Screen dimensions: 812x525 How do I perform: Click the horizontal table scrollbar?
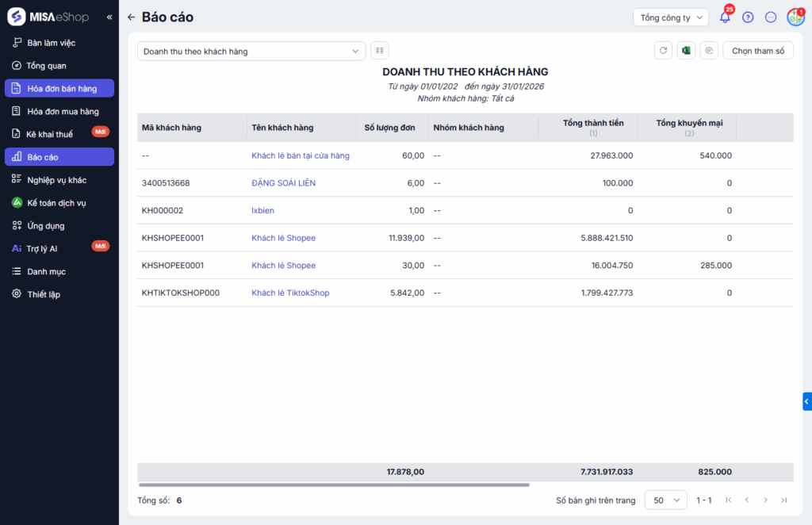333,485
